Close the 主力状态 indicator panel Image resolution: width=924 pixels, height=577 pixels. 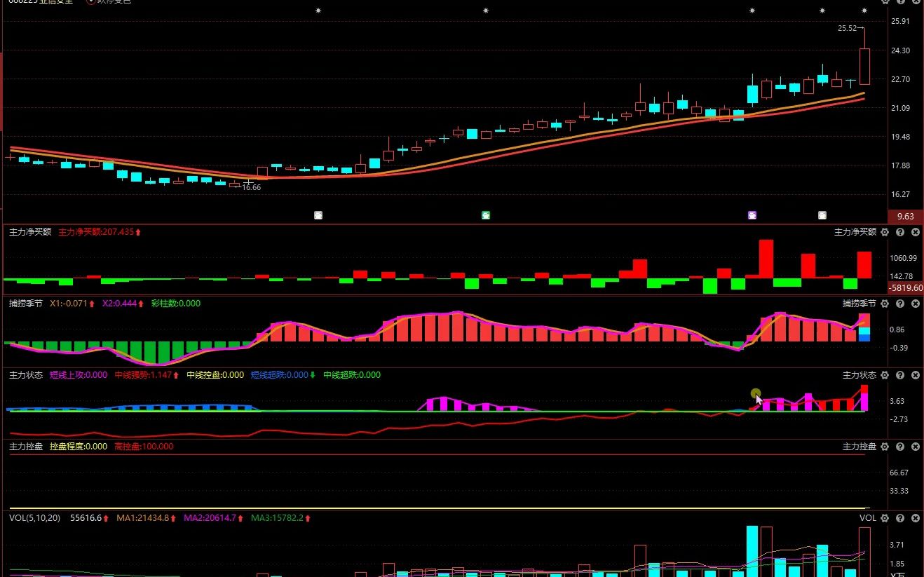915,375
